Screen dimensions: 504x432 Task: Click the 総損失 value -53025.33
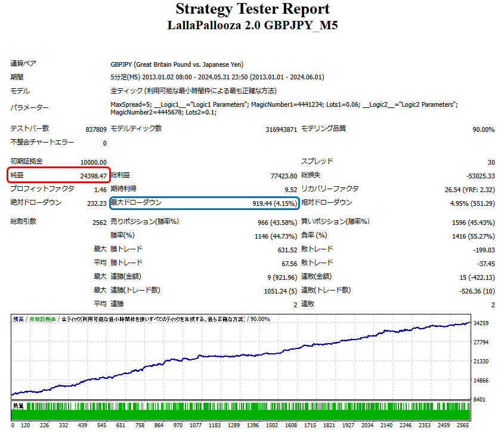pyautogui.click(x=481, y=176)
